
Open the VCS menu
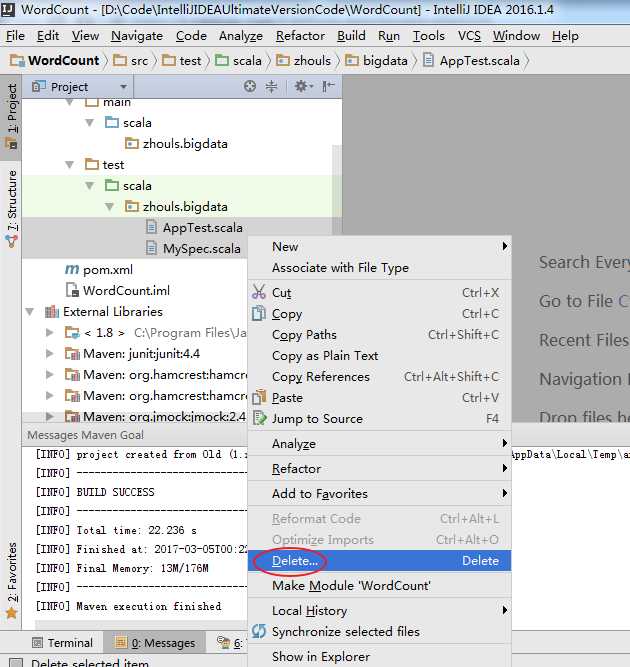pos(469,36)
